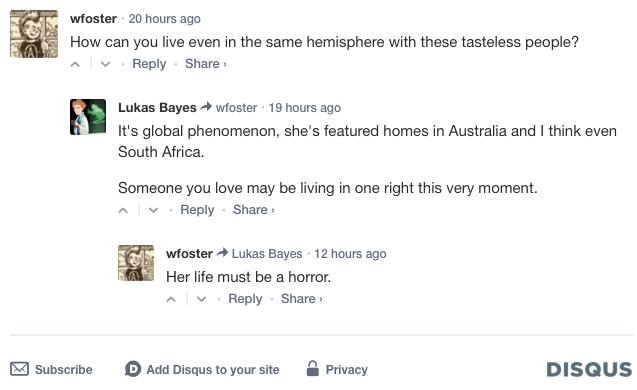
Task: Reply to Lukas Bayes' comment
Action: [x=197, y=210]
